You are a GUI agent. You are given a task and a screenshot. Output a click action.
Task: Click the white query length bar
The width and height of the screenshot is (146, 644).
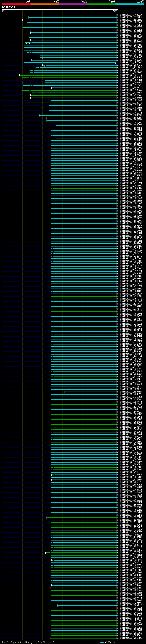coord(60,9)
